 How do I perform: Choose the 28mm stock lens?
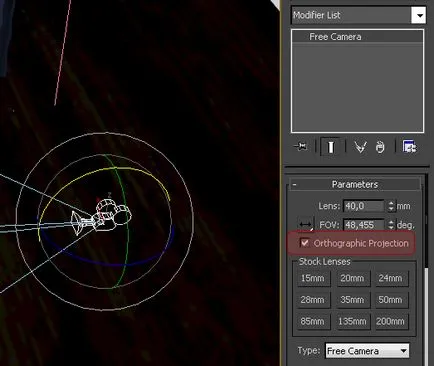[x=313, y=300]
